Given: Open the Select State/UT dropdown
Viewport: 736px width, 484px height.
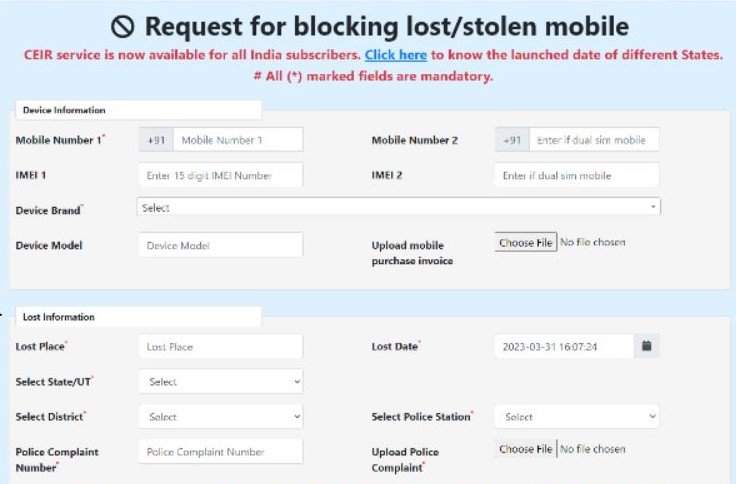Looking at the screenshot, I should [221, 381].
